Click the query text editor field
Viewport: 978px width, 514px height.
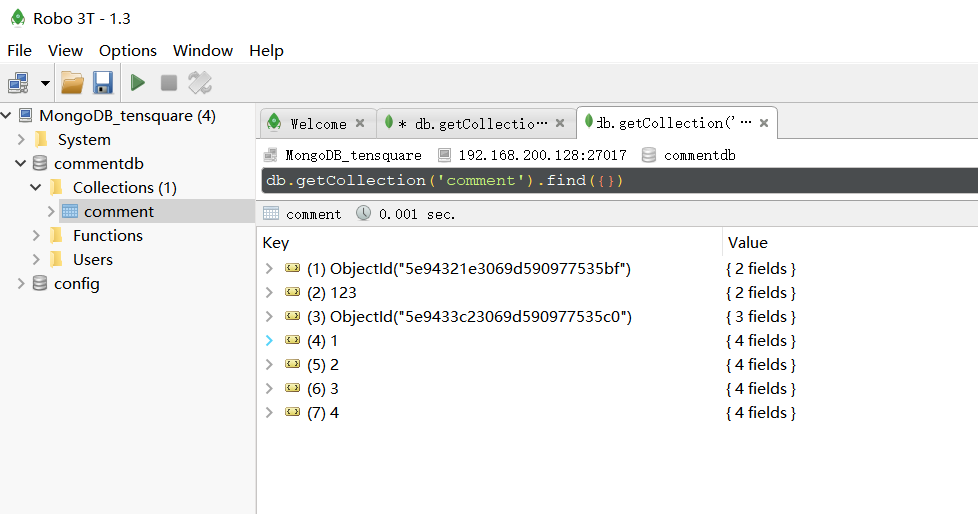click(x=619, y=180)
